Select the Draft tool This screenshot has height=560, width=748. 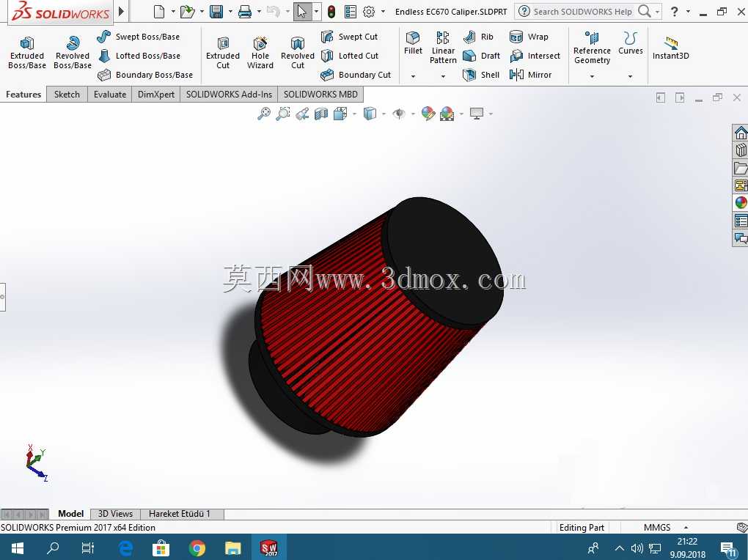pos(482,56)
